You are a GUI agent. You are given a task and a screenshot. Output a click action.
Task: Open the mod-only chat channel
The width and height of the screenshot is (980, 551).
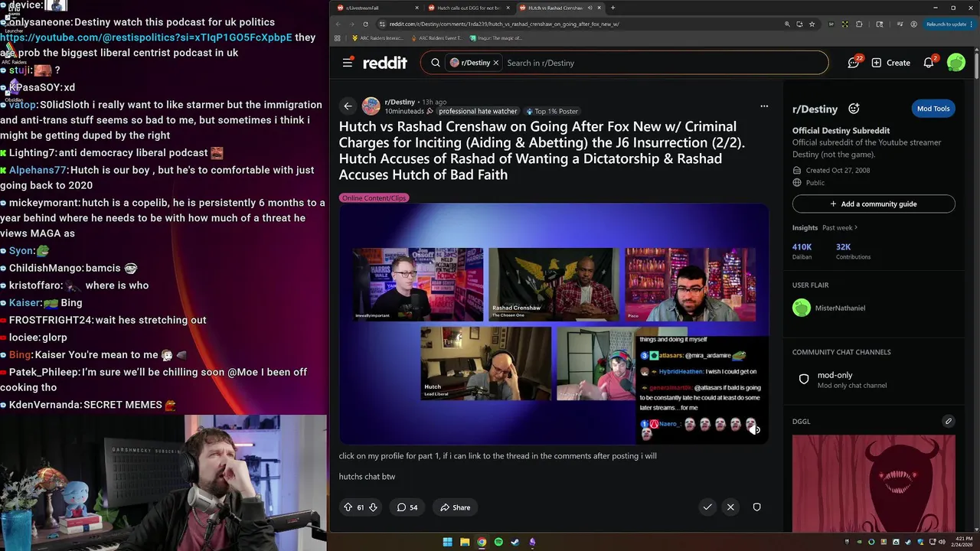(x=874, y=380)
